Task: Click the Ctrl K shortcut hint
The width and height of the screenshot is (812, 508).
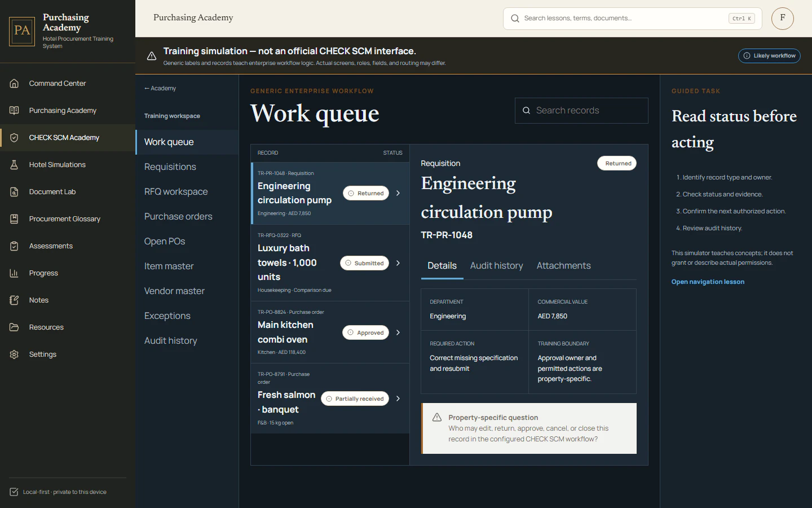Action: click(742, 19)
